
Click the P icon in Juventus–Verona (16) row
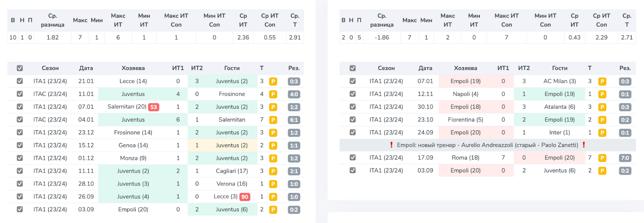point(273,184)
